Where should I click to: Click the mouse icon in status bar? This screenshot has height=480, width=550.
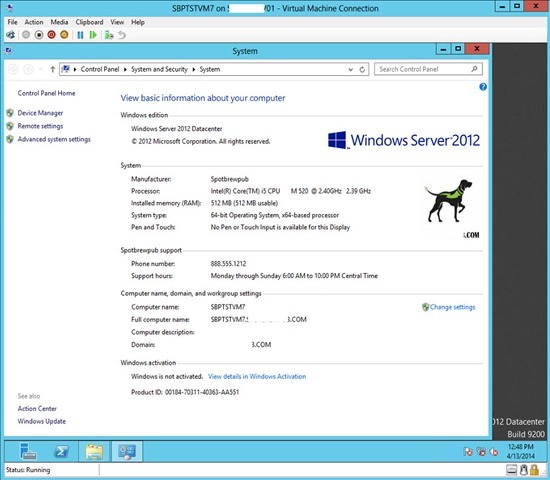pyautogui.click(x=524, y=470)
